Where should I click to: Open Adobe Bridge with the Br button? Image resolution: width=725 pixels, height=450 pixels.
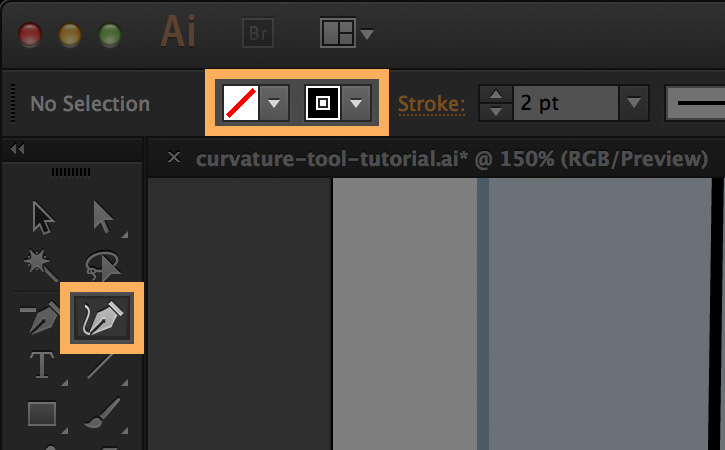[x=258, y=33]
